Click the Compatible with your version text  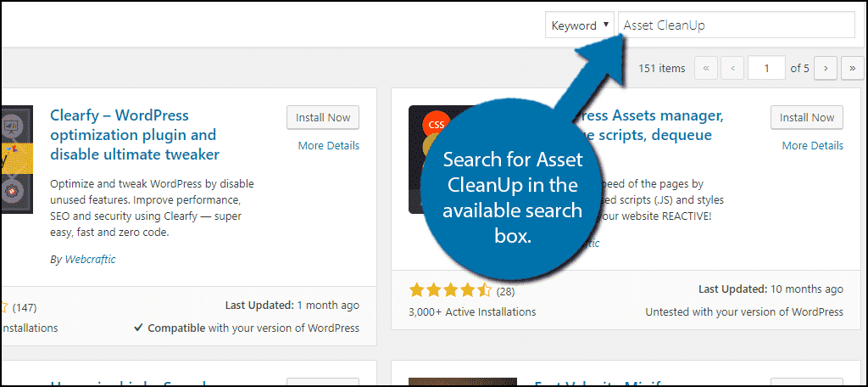point(247,328)
